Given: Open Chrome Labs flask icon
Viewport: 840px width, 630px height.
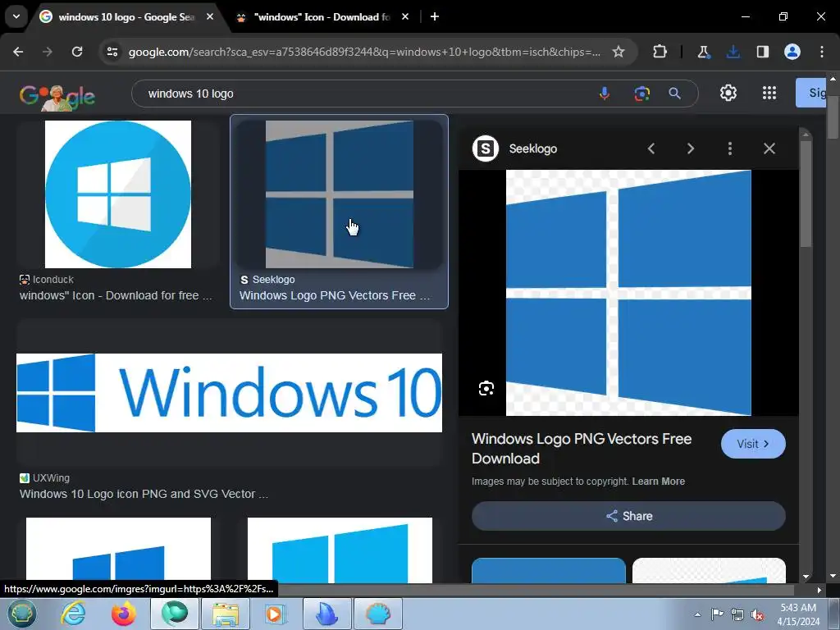Looking at the screenshot, I should coord(703,52).
